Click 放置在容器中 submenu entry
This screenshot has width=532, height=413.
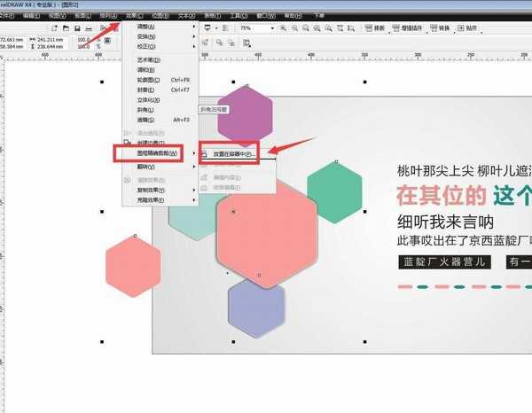tap(231, 153)
